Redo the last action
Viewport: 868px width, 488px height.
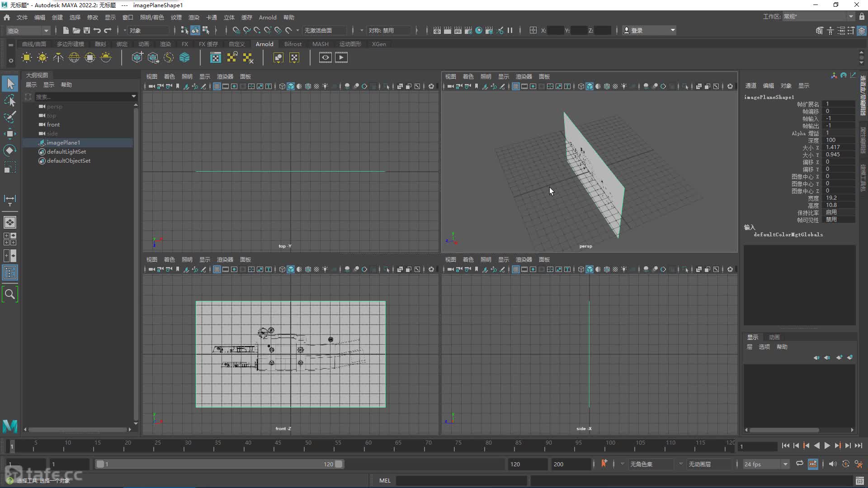click(x=108, y=30)
